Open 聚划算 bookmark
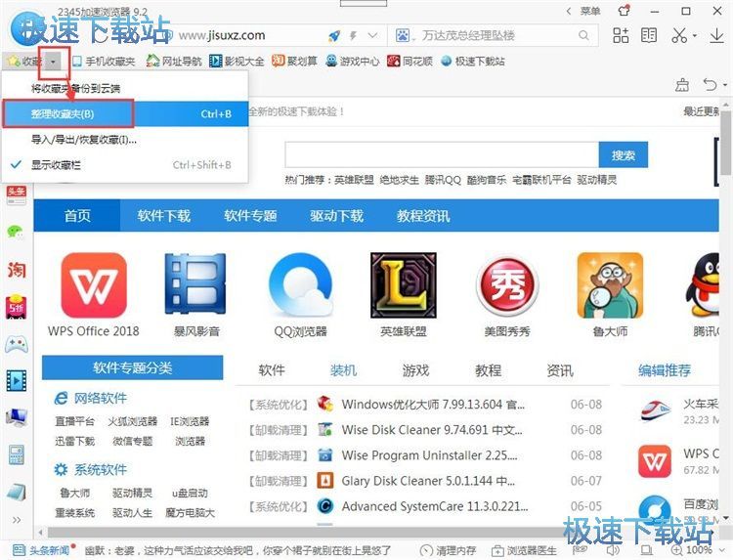 tap(294, 61)
